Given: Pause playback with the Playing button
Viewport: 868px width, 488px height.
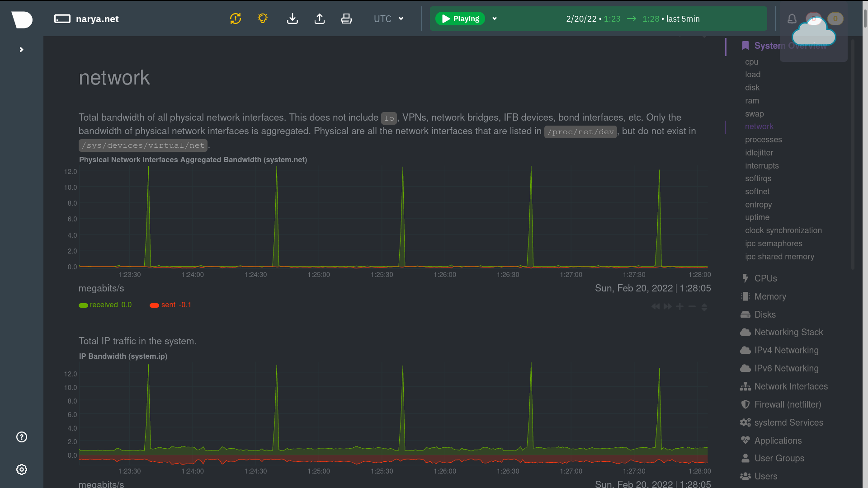Looking at the screenshot, I should (x=460, y=19).
